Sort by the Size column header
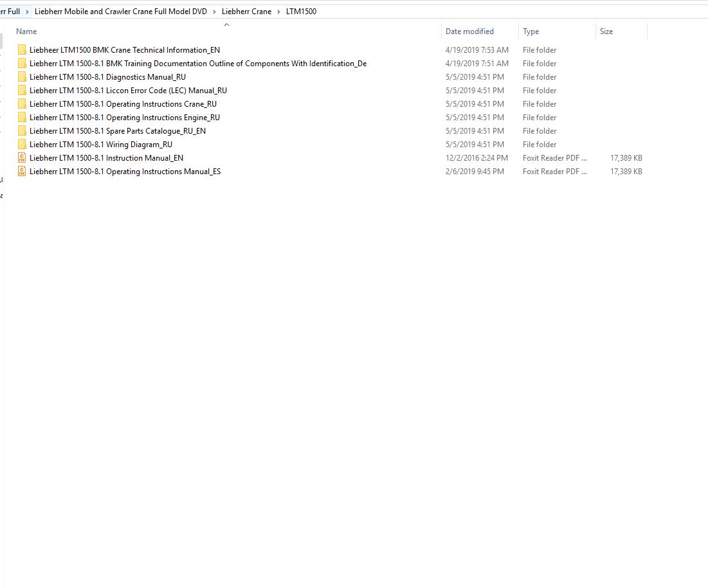Image resolution: width=708 pixels, height=588 pixels. click(606, 31)
